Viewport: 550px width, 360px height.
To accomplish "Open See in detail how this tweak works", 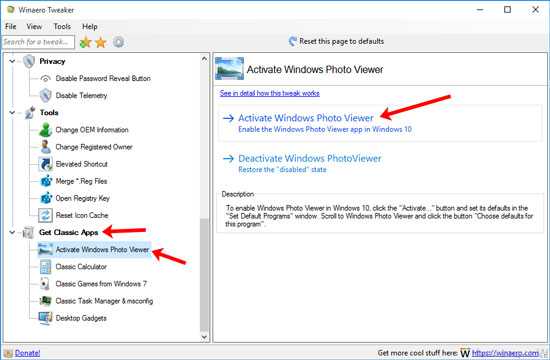I will click(x=269, y=93).
